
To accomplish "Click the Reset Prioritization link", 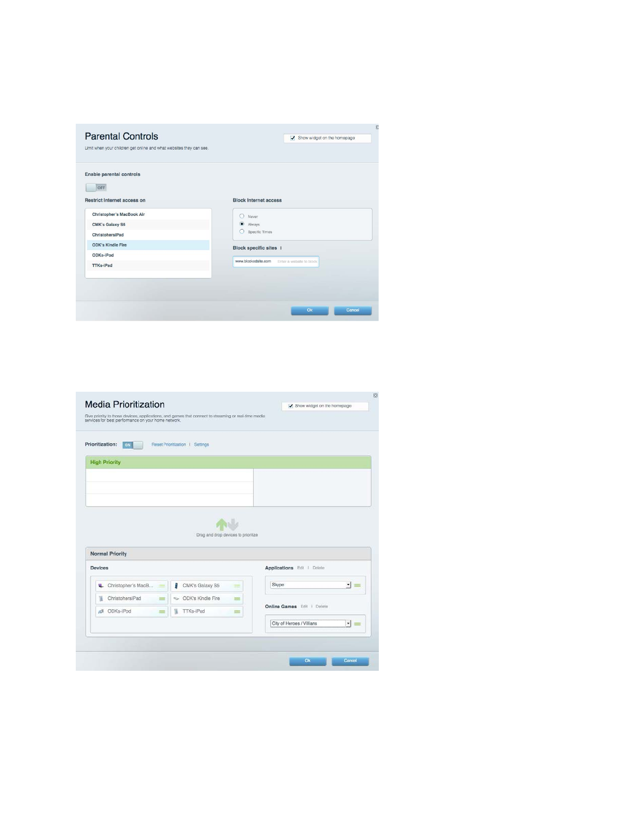I will [x=168, y=445].
